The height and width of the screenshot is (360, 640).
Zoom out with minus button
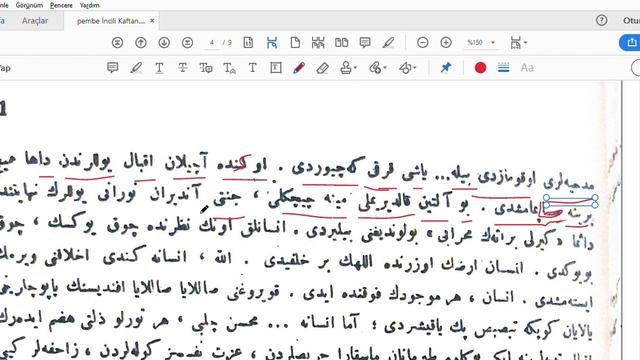click(x=423, y=42)
